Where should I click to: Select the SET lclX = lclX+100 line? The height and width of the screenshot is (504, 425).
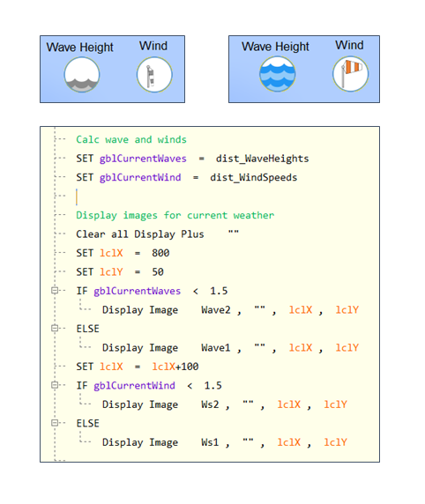tap(138, 367)
